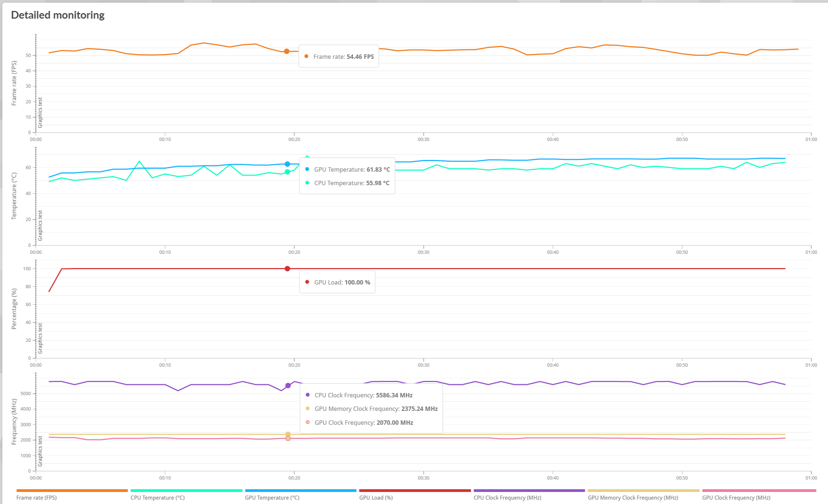This screenshot has width=828, height=504.
Task: Click the GPU Load 100.00 % tooltip
Action: tap(337, 282)
